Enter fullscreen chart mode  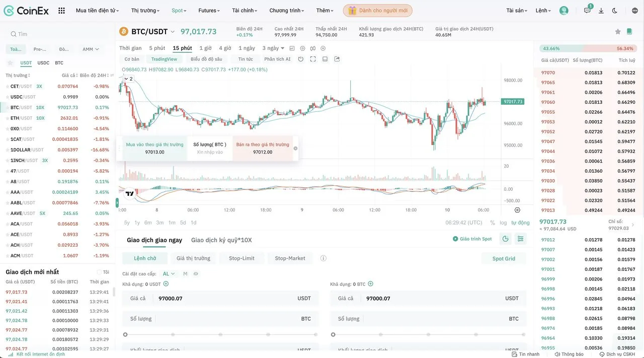coord(313,59)
